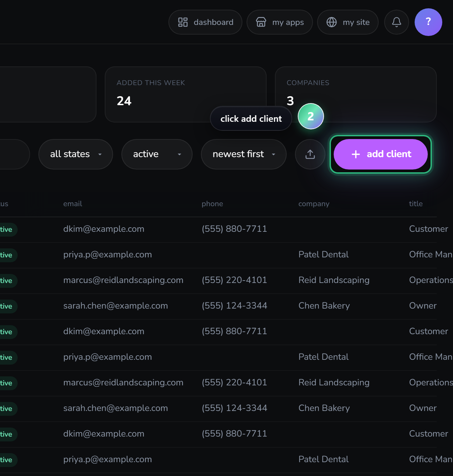Sort by the email column header
This screenshot has height=476, width=453.
(73, 204)
